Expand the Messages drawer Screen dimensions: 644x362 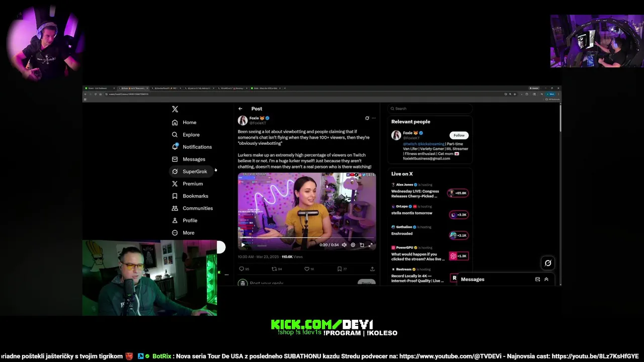[x=546, y=280]
